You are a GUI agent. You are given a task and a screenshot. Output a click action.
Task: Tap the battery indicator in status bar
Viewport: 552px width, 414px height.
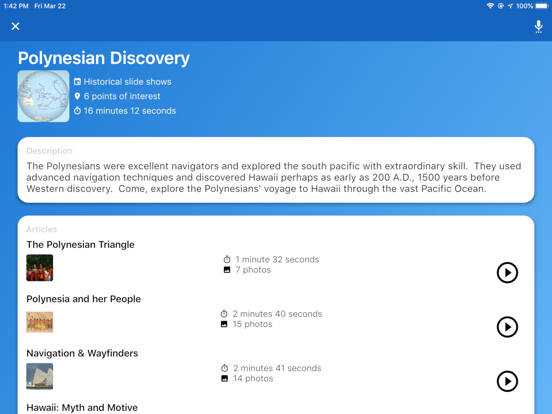tap(542, 6)
